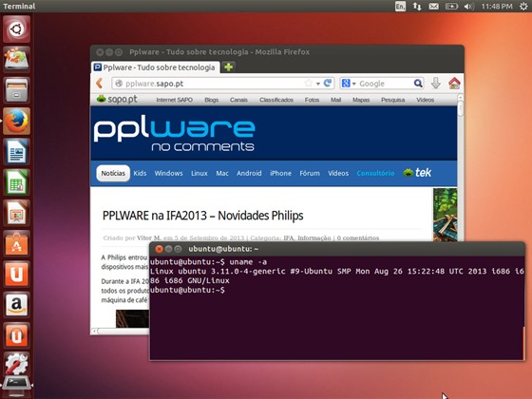Open Internet SAPO link

[x=175, y=100]
